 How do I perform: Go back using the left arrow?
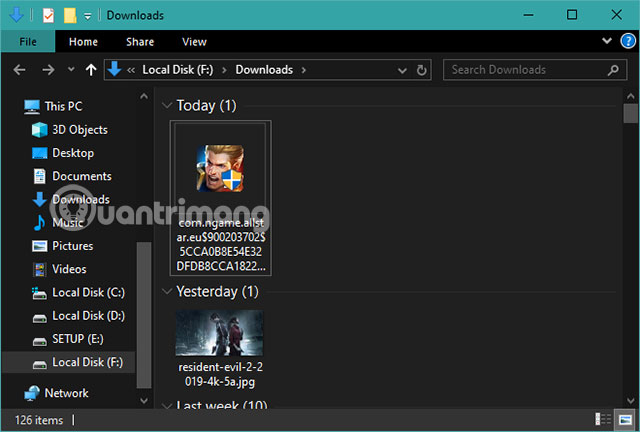coord(19,70)
